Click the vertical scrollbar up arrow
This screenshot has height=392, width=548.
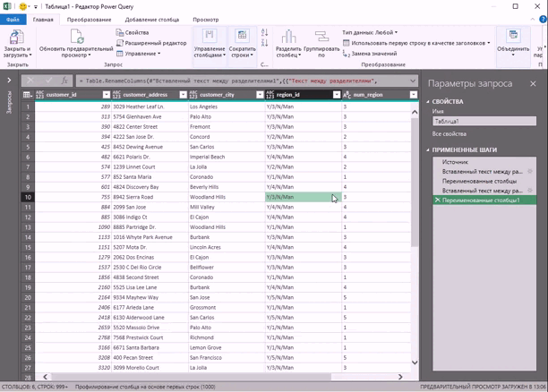(x=415, y=112)
